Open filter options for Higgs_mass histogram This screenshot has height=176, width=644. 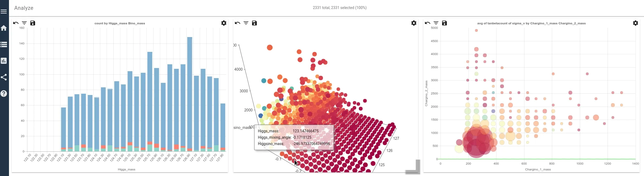coord(24,23)
